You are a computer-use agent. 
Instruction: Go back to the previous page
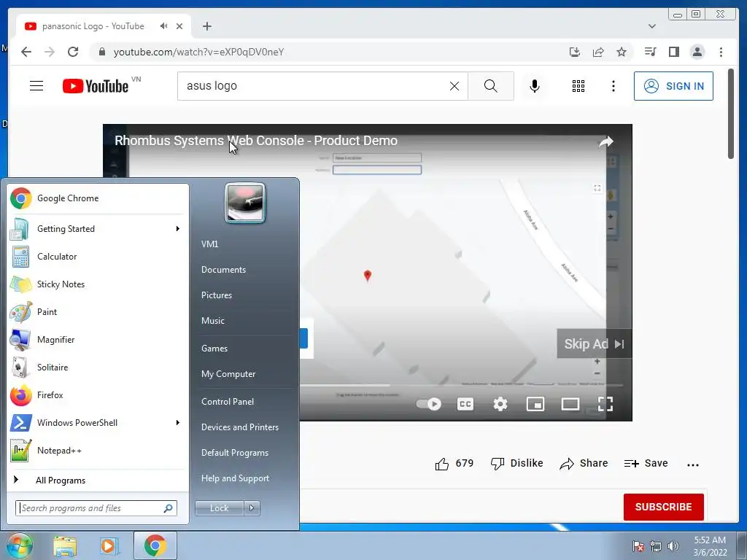tap(26, 52)
